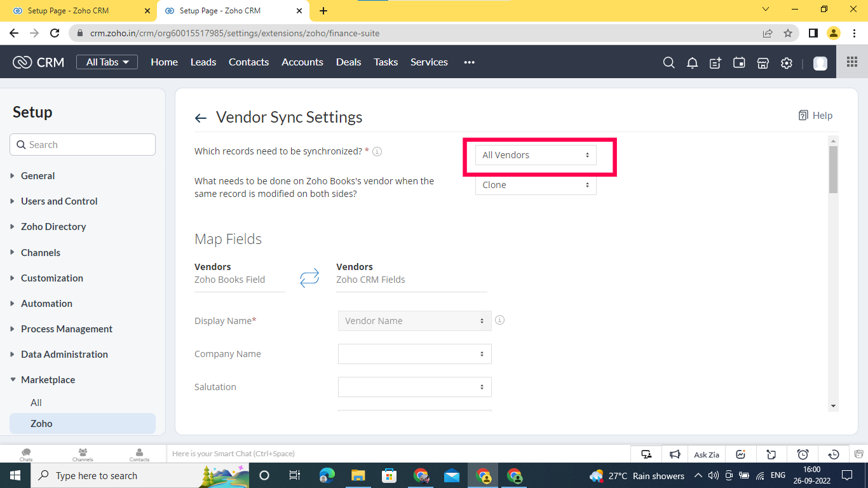868x488 pixels.
Task: Click the screen share icon in the bottom bar
Action: coord(646,454)
